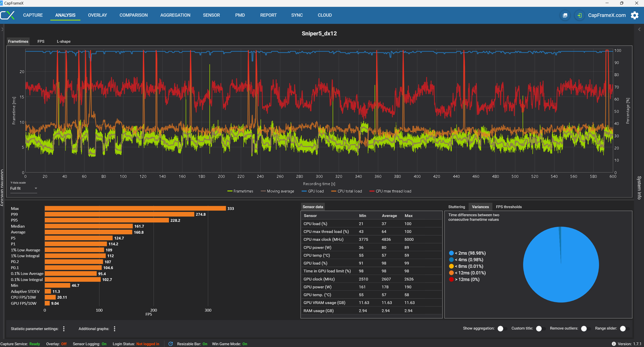Viewport: 644px width, 347px height.
Task: Select the L-shape chart tab
Action: pos(63,41)
